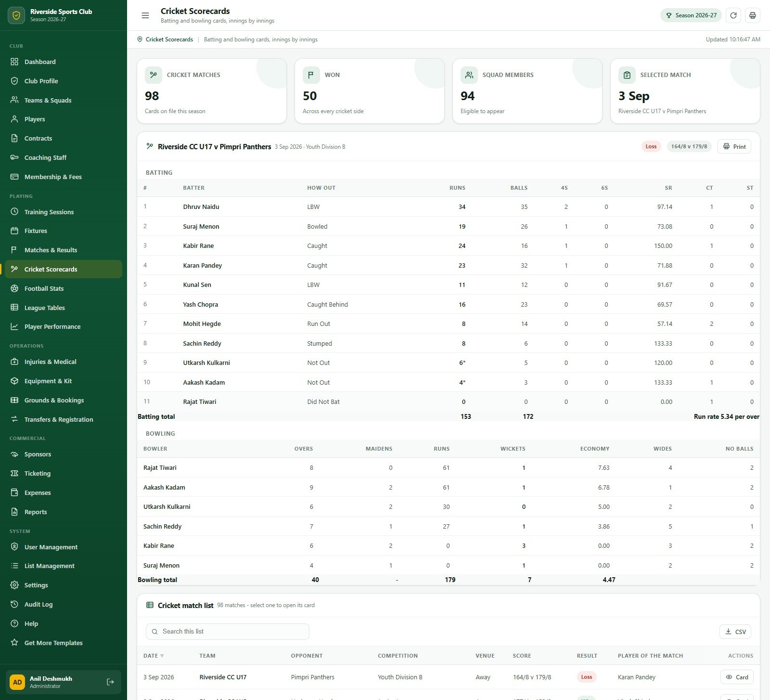The height and width of the screenshot is (700, 770).
Task: Open Sponsors handshake icon
Action: click(x=14, y=454)
